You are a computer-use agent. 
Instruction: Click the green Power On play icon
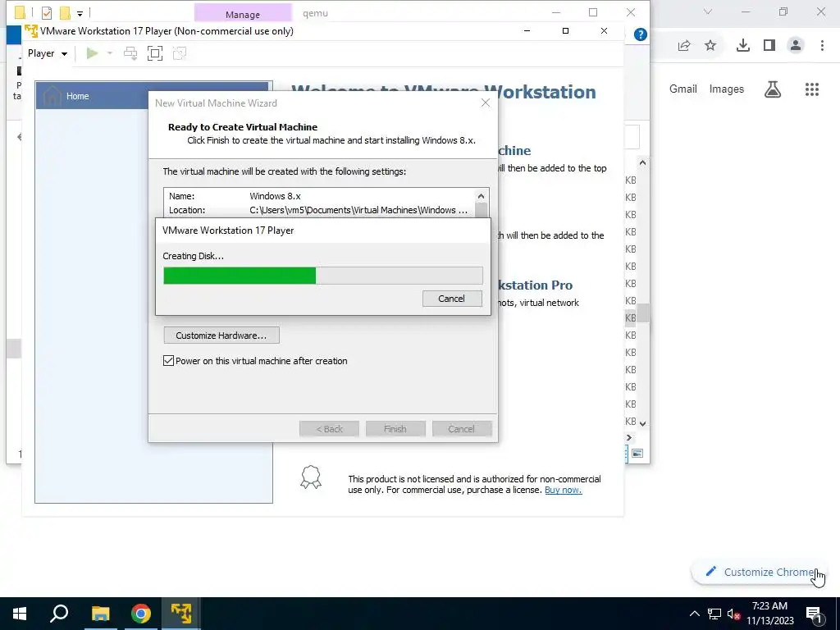click(92, 53)
